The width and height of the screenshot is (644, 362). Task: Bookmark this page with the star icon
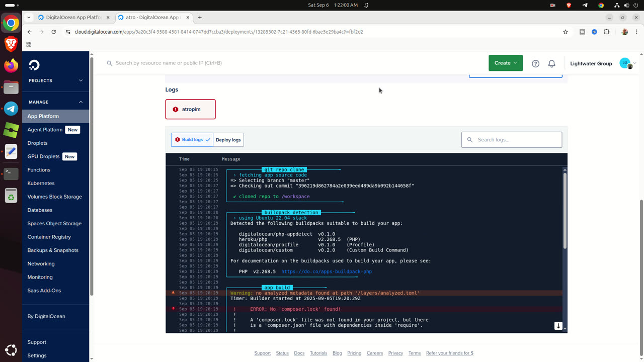click(x=566, y=32)
